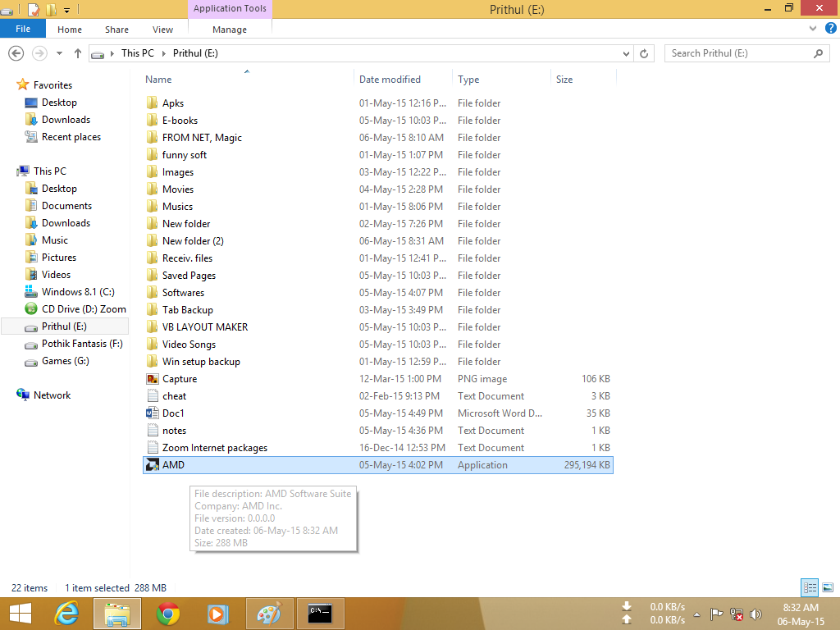
Task: Select This PC in the navigation pane
Action: tap(50, 171)
